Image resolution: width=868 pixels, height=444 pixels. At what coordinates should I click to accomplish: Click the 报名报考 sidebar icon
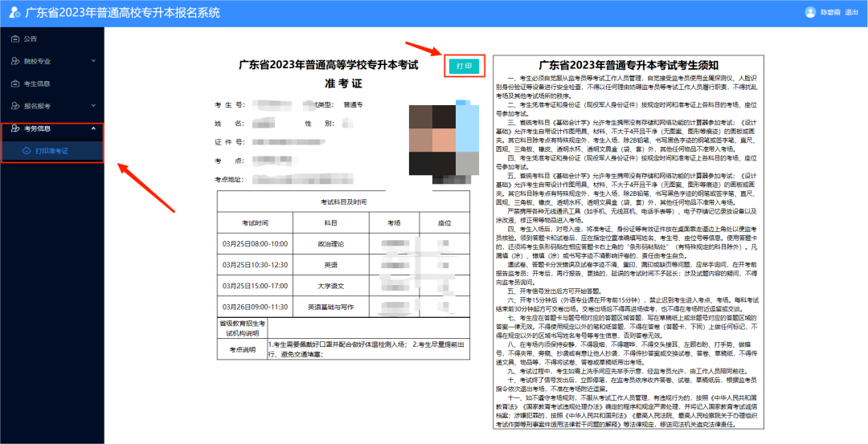14,106
